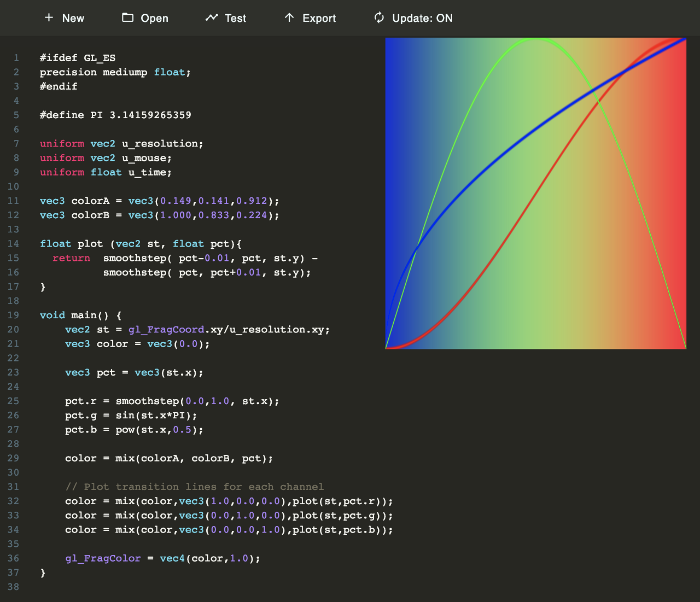Image resolution: width=700 pixels, height=602 pixels.
Task: Click the colorB value 0.224
Action: click(x=252, y=215)
